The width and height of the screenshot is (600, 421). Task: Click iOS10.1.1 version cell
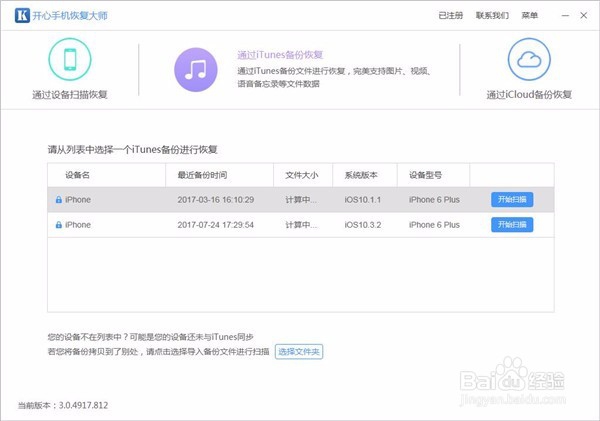tap(363, 200)
